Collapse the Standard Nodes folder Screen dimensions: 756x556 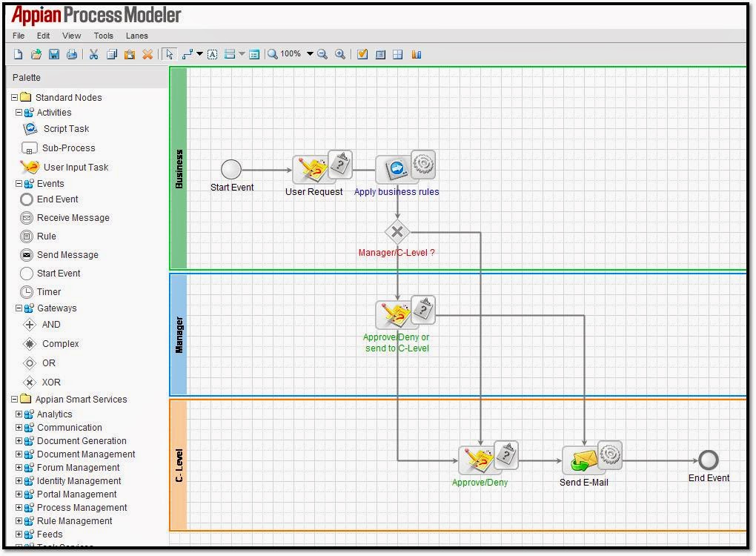15,97
